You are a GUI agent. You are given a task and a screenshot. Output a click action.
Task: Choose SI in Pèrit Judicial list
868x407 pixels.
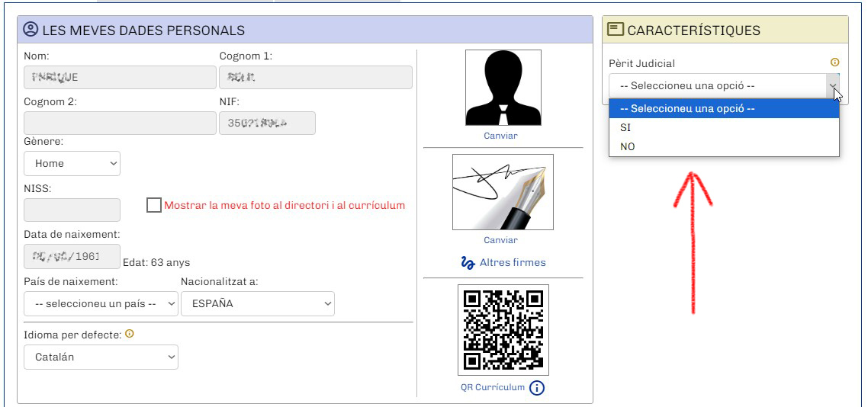625,128
